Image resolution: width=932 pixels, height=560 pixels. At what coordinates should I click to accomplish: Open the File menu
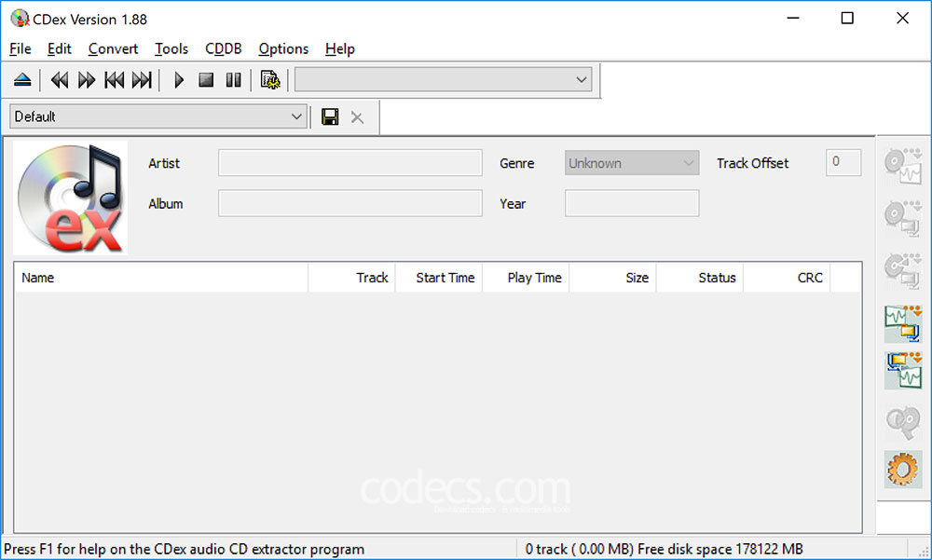tap(21, 48)
